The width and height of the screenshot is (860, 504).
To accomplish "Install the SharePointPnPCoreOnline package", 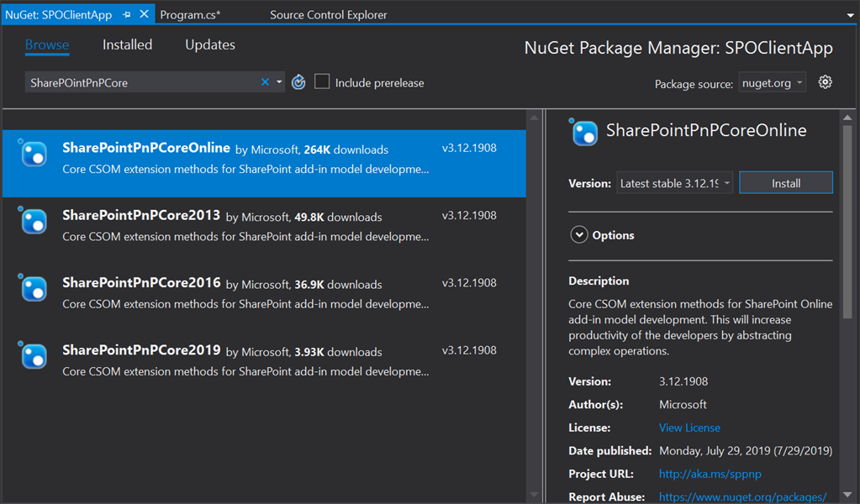I will tap(786, 183).
